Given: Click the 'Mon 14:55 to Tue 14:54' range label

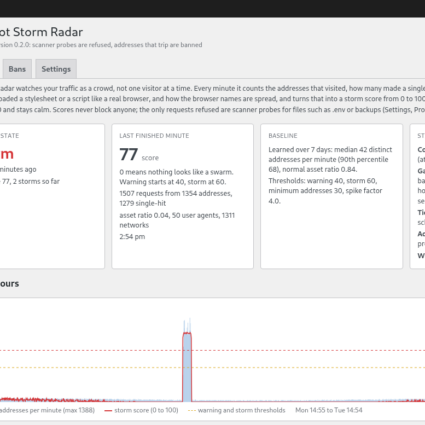Looking at the screenshot, I should tap(329, 410).
